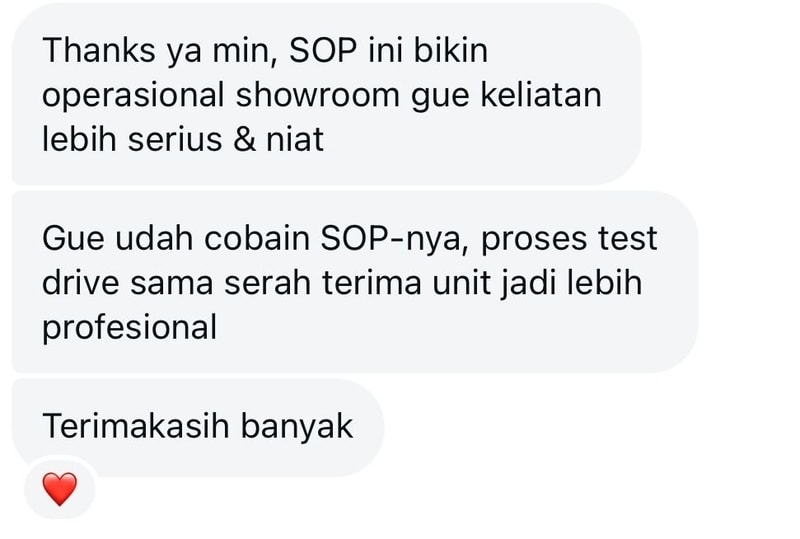This screenshot has width=800, height=539.
Task: Select the "Terimakasih banyak" message bubble
Action: [197, 428]
